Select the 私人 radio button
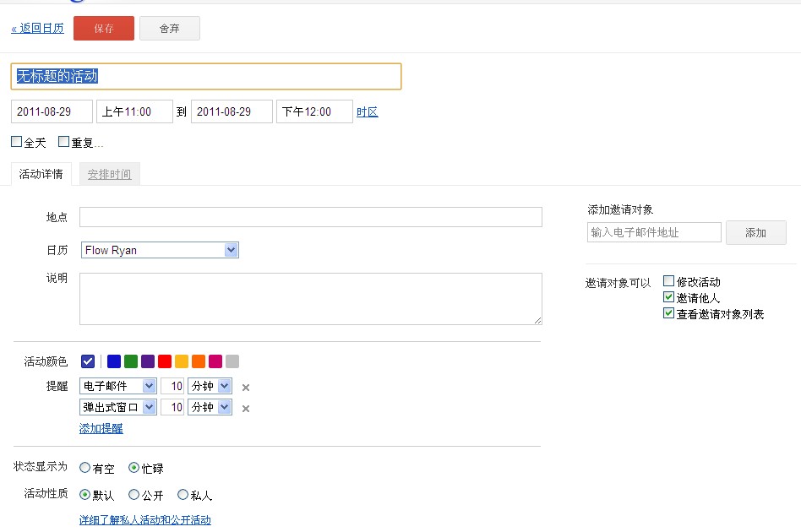Image resolution: width=801 pixels, height=532 pixels. point(183,494)
